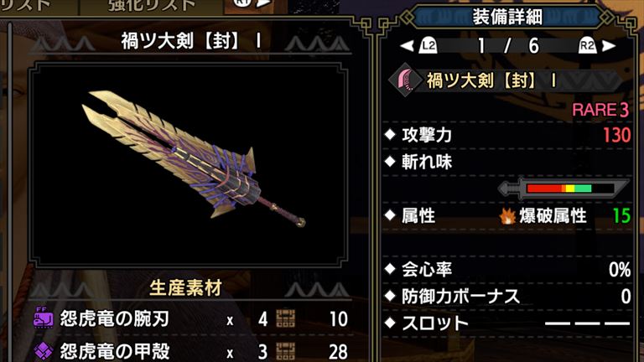644x362 pixels.
Task: Click the sharpness gauge bar
Action: (x=563, y=189)
